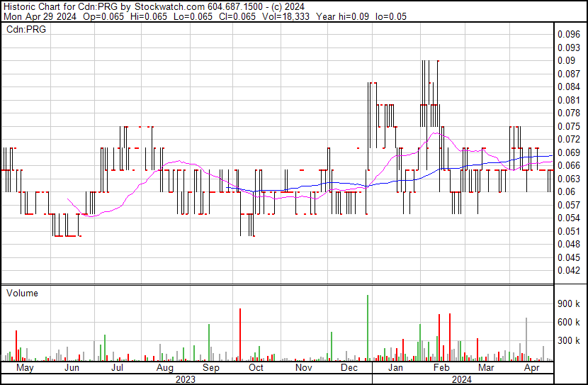The image size is (588, 385).
Task: Click the Op=0.065 opening value in header
Action: pyautogui.click(x=103, y=16)
